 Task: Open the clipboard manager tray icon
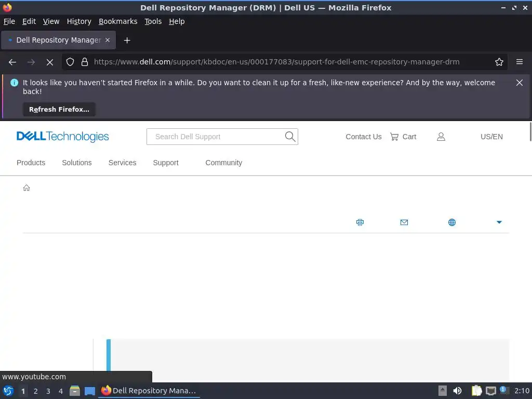click(x=476, y=391)
